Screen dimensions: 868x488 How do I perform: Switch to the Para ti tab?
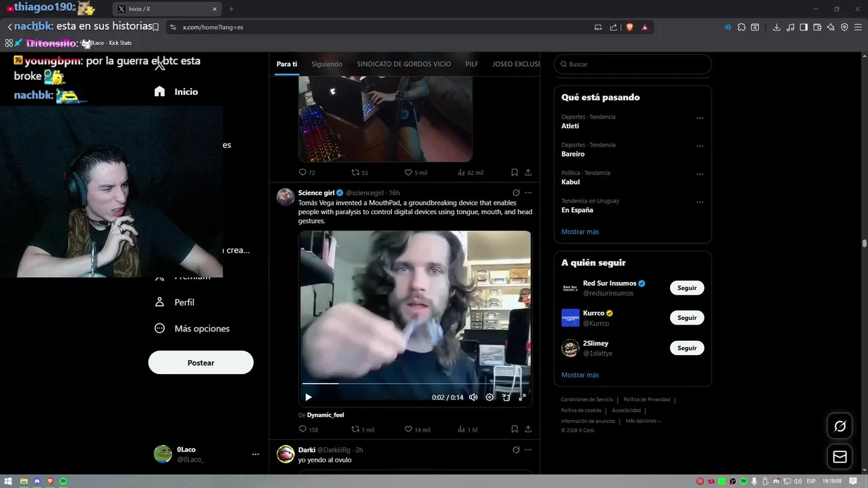coord(287,64)
